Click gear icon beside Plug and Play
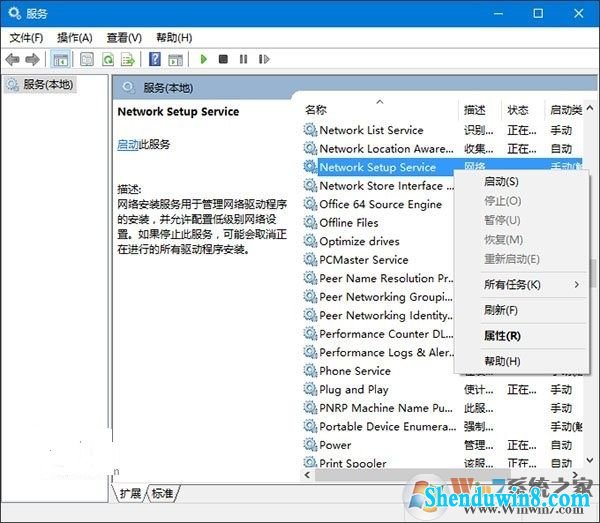Image resolution: width=600 pixels, height=523 pixels. click(310, 389)
